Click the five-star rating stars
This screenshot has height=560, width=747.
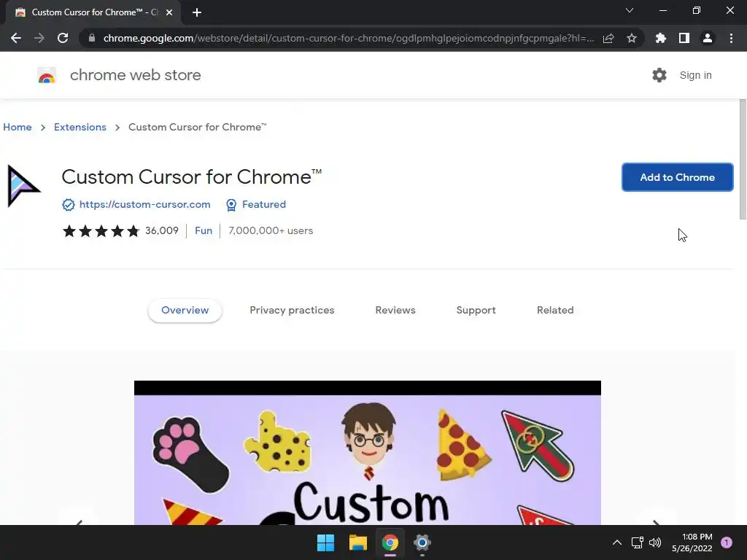pyautogui.click(x=101, y=231)
